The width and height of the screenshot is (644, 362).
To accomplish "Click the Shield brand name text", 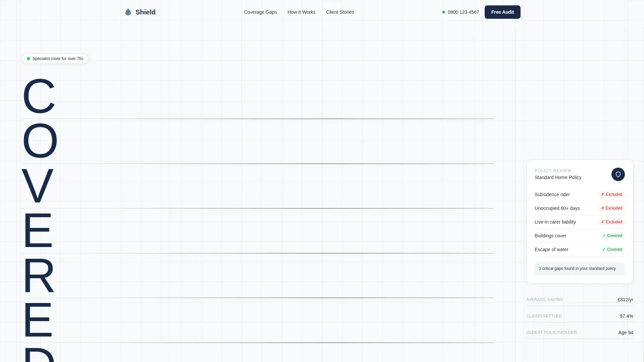I will [x=146, y=12].
